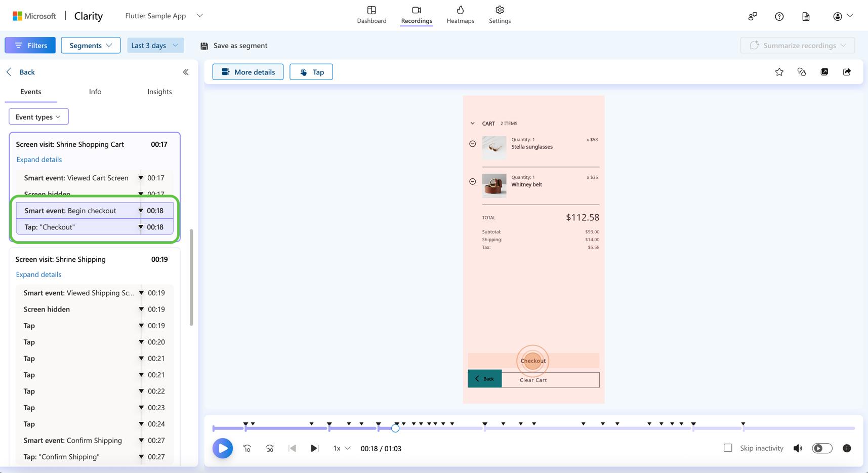The width and height of the screenshot is (868, 473).
Task: Select the 'Tap: "Confirm Shipping"' event row
Action: (x=95, y=456)
